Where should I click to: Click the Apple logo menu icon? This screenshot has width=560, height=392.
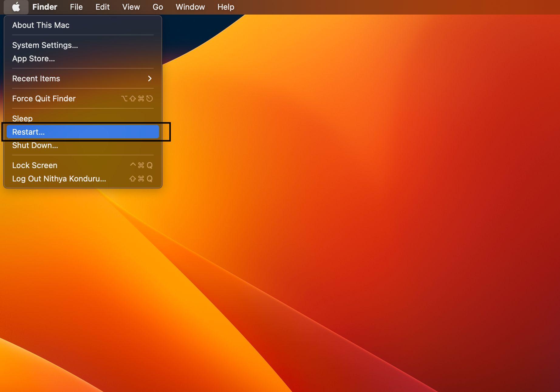pos(16,7)
